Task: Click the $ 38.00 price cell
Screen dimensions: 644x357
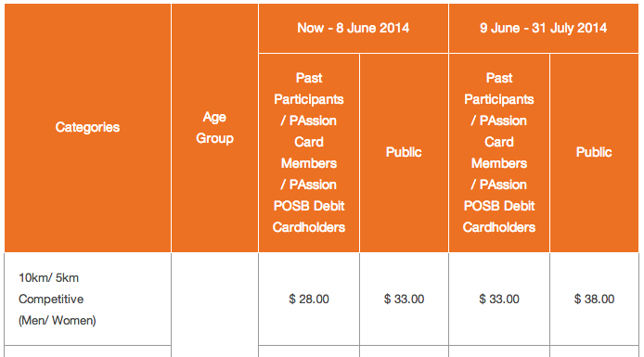Action: tap(594, 300)
